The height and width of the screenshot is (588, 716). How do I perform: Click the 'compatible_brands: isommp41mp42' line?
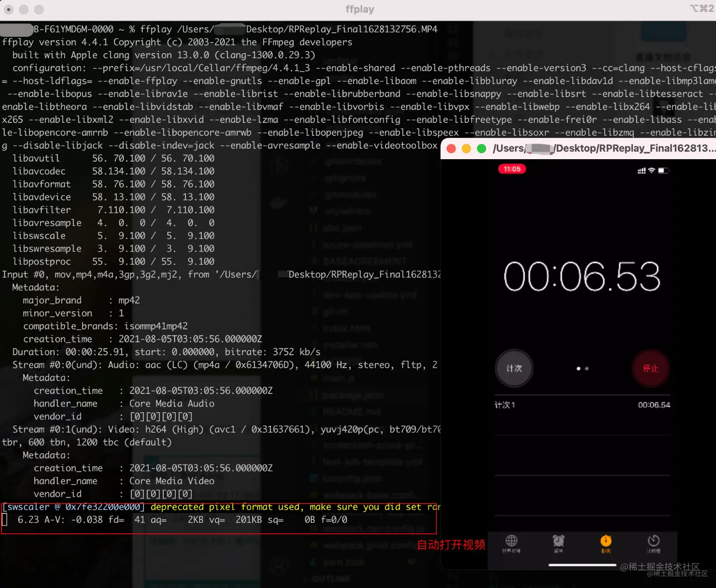pyautogui.click(x=105, y=326)
